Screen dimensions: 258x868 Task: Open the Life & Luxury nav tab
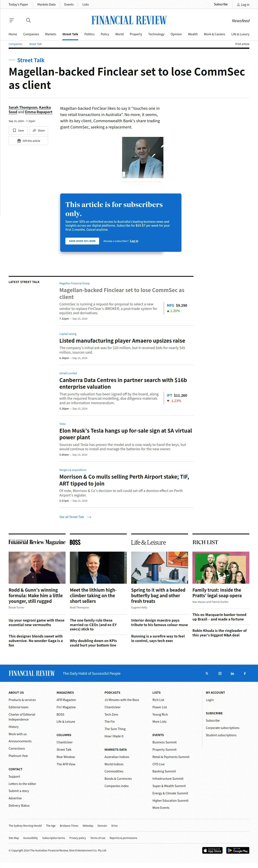[x=241, y=34]
